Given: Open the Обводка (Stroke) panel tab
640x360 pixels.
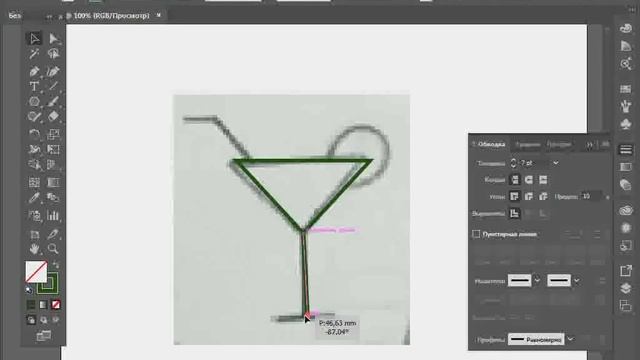Looking at the screenshot, I should tap(491, 144).
